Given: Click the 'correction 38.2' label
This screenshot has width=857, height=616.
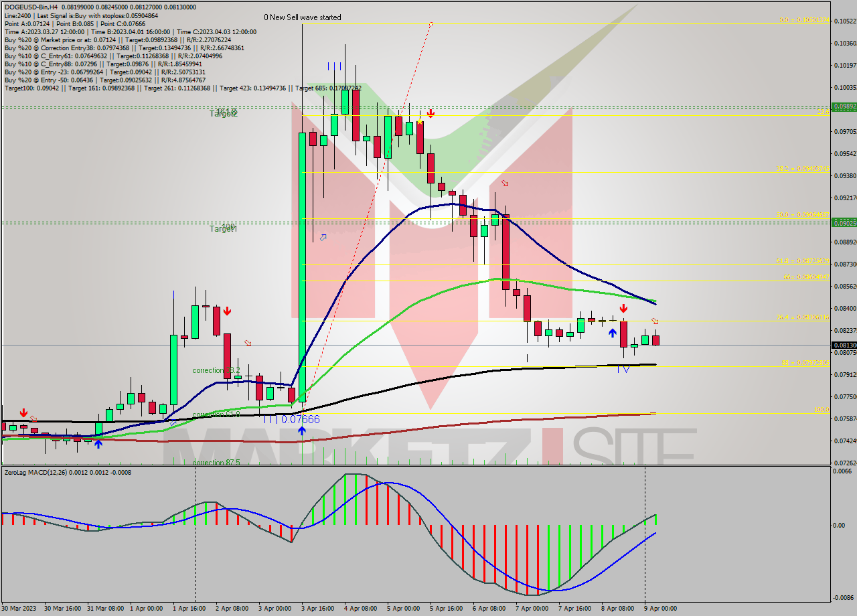Looking at the screenshot, I should (216, 370).
